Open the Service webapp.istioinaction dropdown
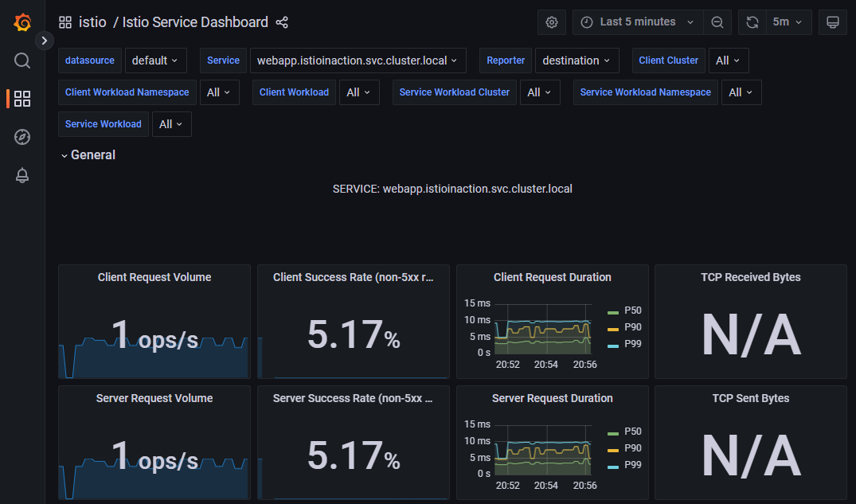Viewport: 856px width, 504px height. click(x=358, y=61)
